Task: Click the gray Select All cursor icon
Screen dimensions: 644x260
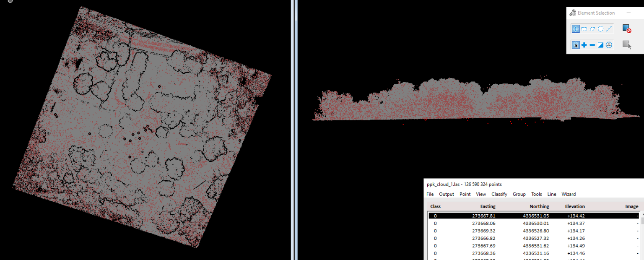Action: (x=626, y=44)
